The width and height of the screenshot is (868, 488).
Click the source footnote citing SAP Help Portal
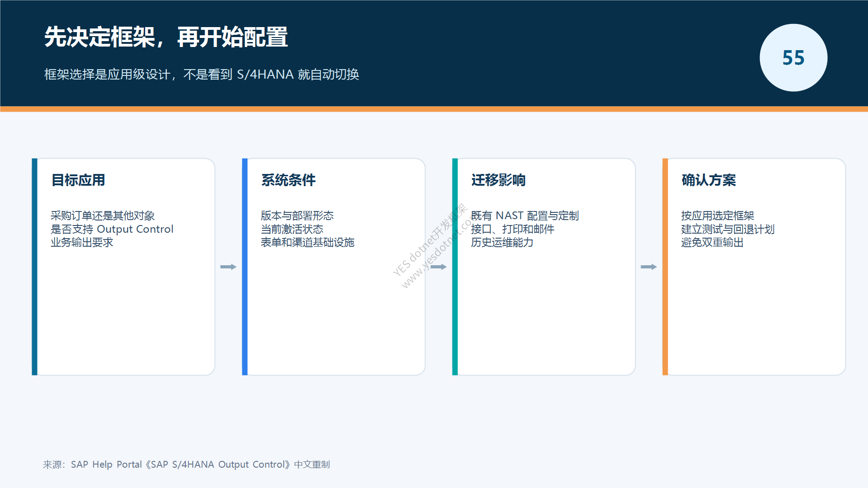click(x=186, y=465)
